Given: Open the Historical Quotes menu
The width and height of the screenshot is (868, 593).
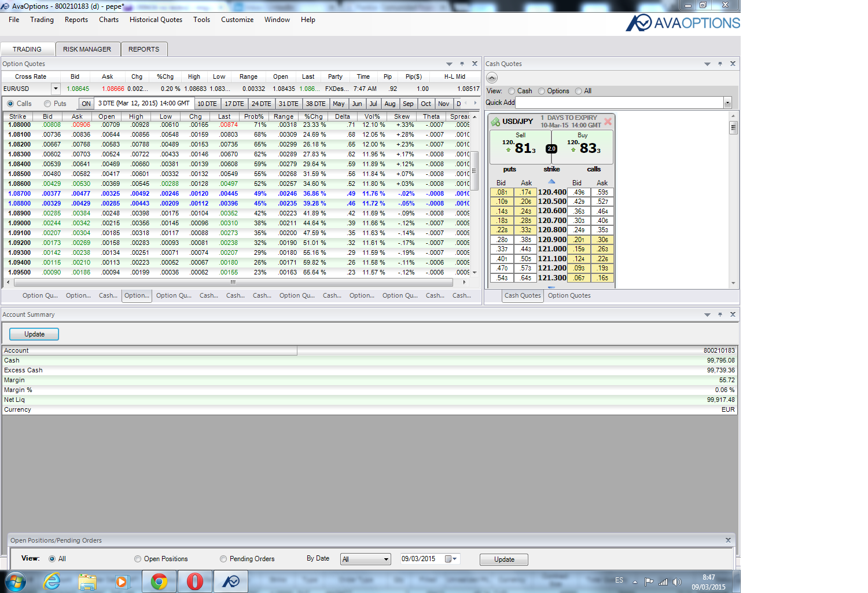Looking at the screenshot, I should (156, 20).
